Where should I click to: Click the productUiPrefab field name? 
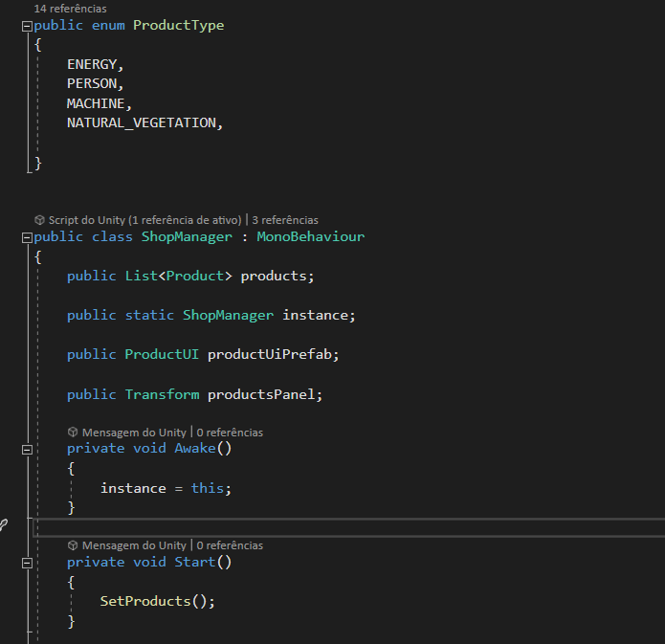[269, 354]
